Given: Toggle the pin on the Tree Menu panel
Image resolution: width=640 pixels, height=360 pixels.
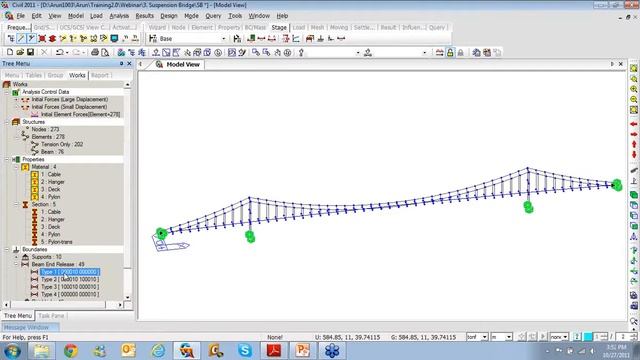Looking at the screenshot, I should coord(121,64).
